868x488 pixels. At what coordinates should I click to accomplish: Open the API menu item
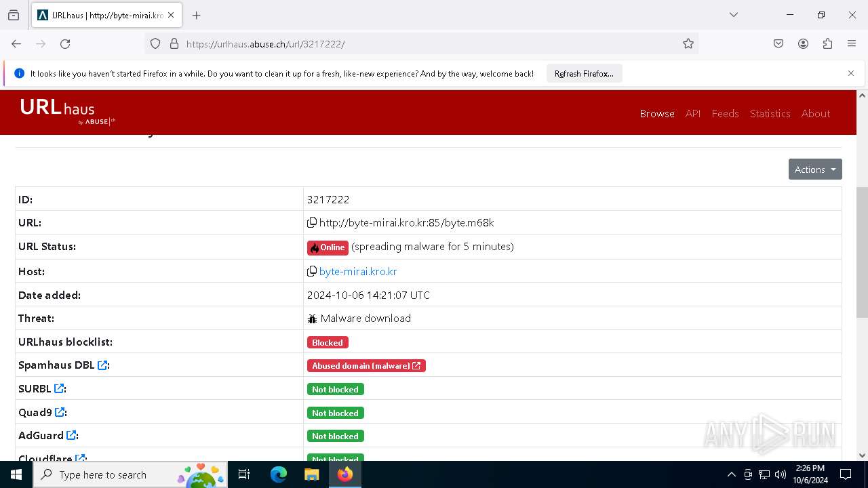coord(693,113)
